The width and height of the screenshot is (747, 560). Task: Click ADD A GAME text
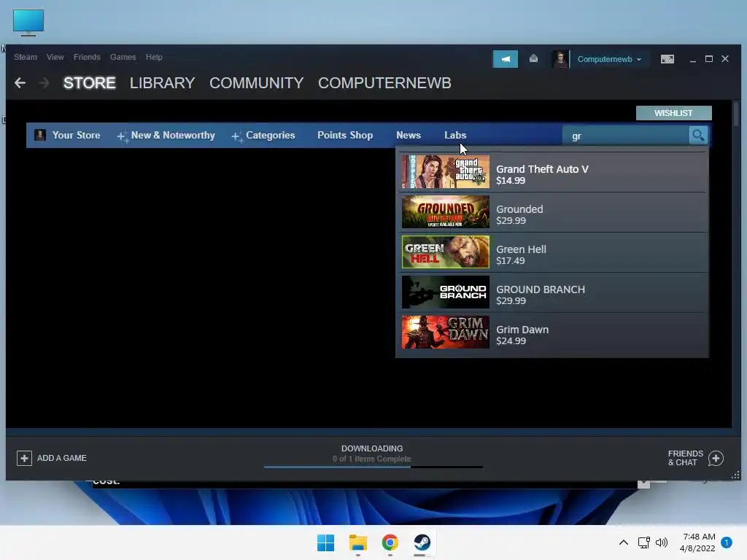pyautogui.click(x=62, y=458)
